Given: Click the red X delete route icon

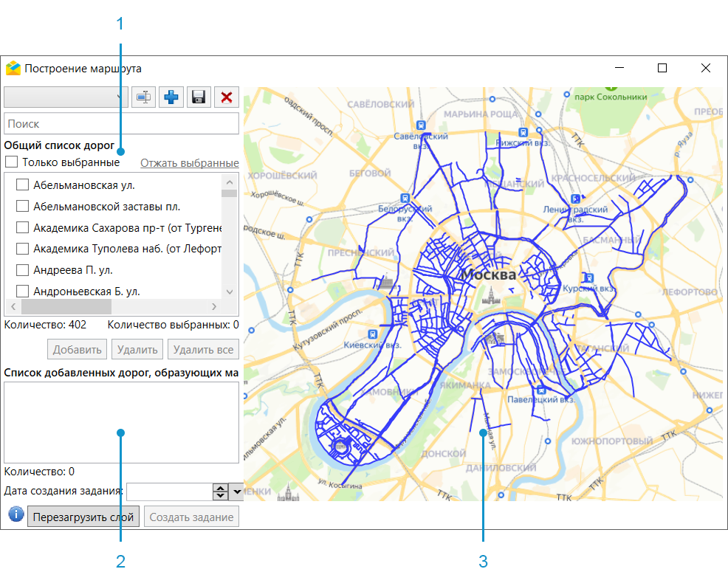Looking at the screenshot, I should (x=227, y=97).
